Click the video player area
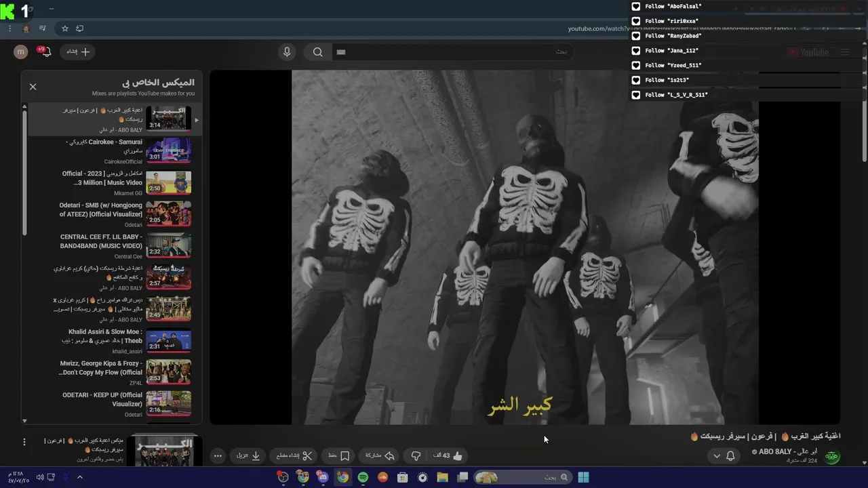 (525, 247)
